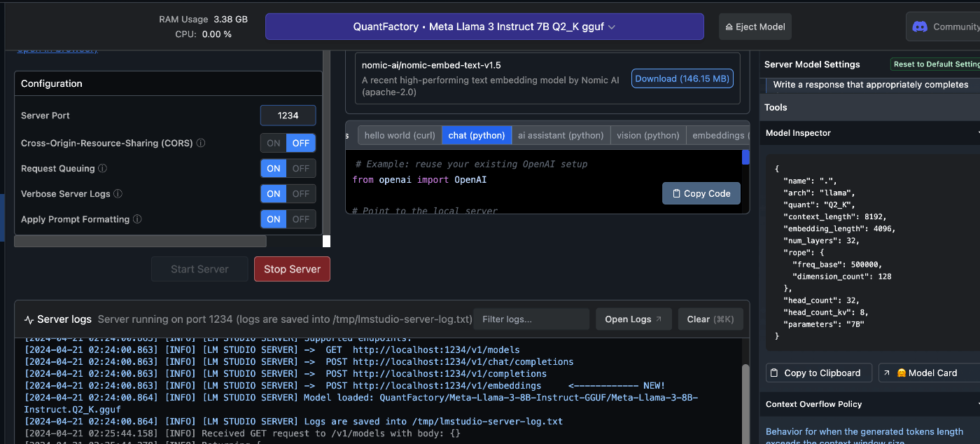Click the server logs vertical scrollbar
The image size is (980, 444).
click(x=745, y=403)
